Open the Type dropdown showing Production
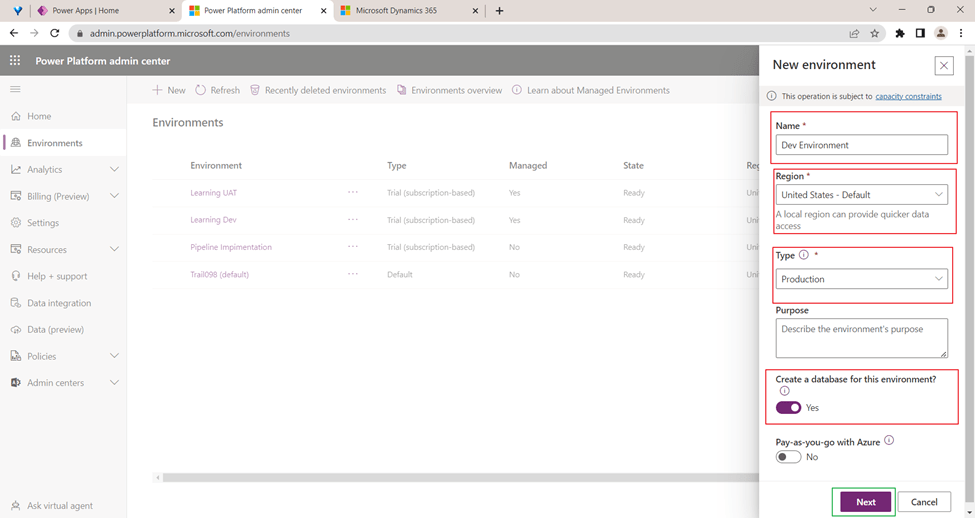This screenshot has width=975, height=518. [861, 279]
